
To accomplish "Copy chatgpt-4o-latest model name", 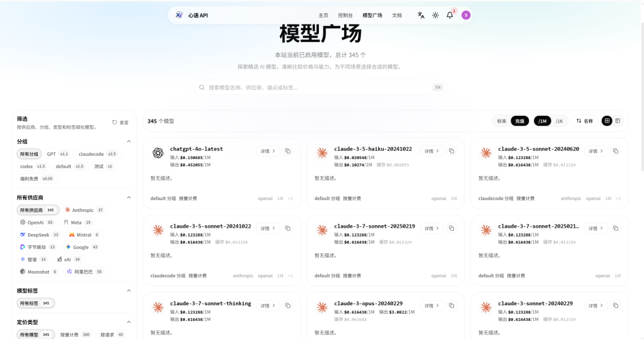I will coord(288,151).
